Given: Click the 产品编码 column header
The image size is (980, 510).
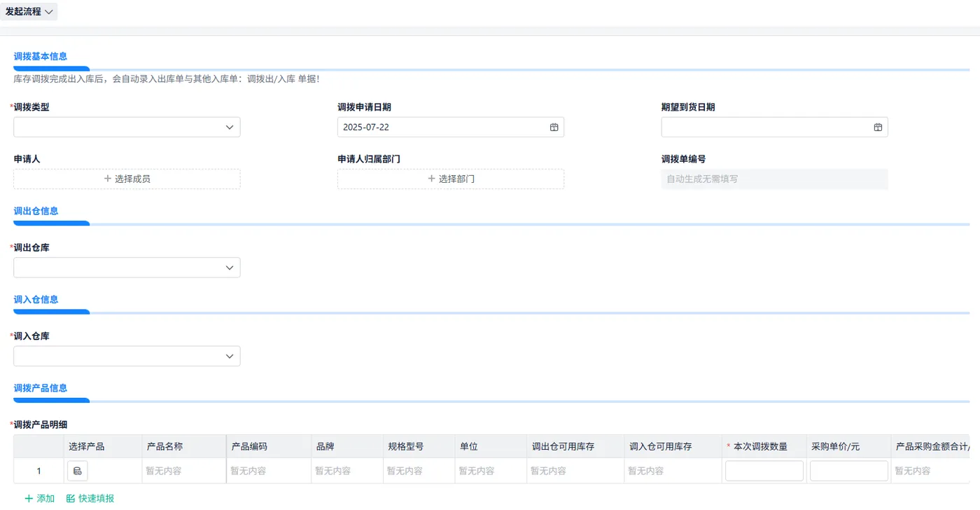Looking at the screenshot, I should click(269, 446).
